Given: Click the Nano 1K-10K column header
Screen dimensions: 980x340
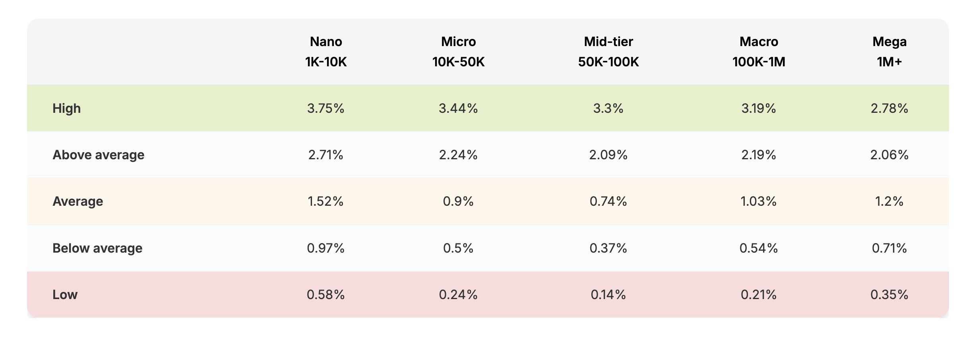Looking at the screenshot, I should [326, 52].
